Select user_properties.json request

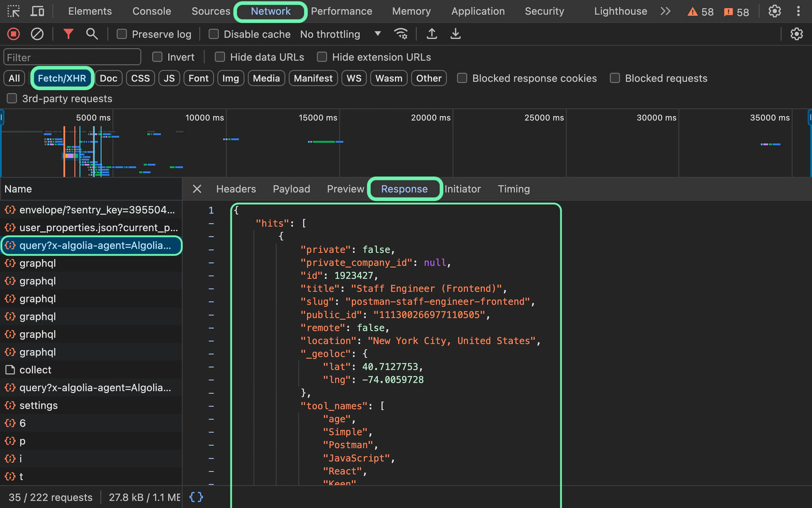[x=91, y=228]
